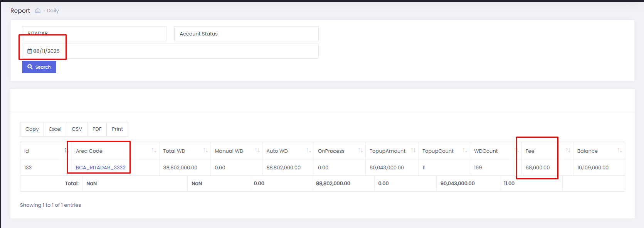
Task: Click the Total WD cell 88,802,000.00 in row 133
Action: point(180,168)
